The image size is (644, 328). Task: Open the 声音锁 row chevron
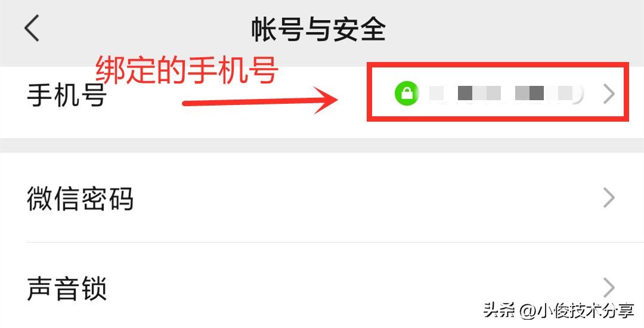click(x=609, y=287)
